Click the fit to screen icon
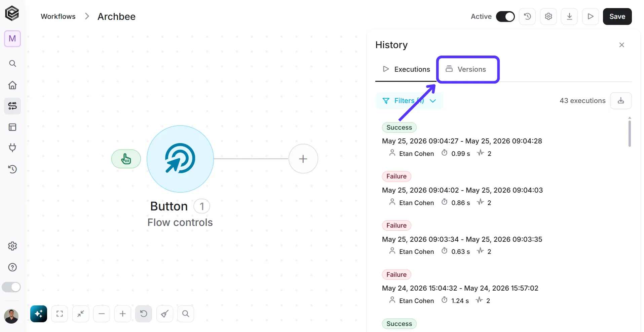This screenshot has height=332, width=644. coord(60,314)
